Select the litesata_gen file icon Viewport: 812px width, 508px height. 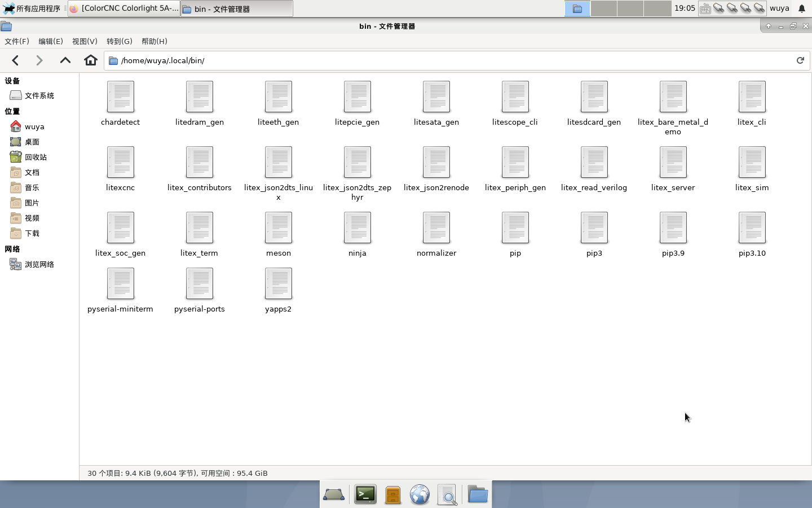point(436,97)
